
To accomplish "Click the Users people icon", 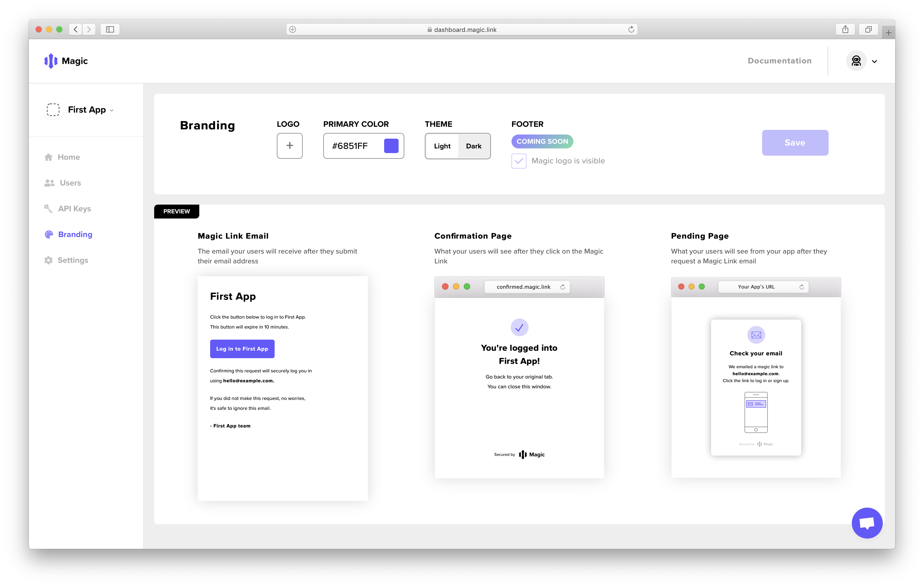I will [49, 183].
